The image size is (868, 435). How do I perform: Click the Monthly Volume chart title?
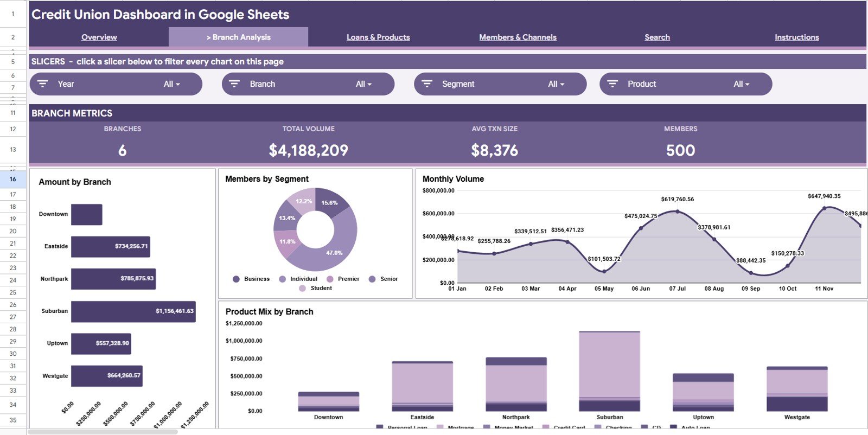pyautogui.click(x=453, y=179)
